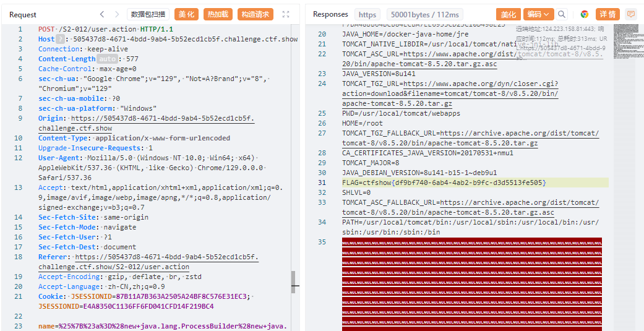
Task: Click the Cache-Control: max-age=0 line
Action: click(87, 69)
